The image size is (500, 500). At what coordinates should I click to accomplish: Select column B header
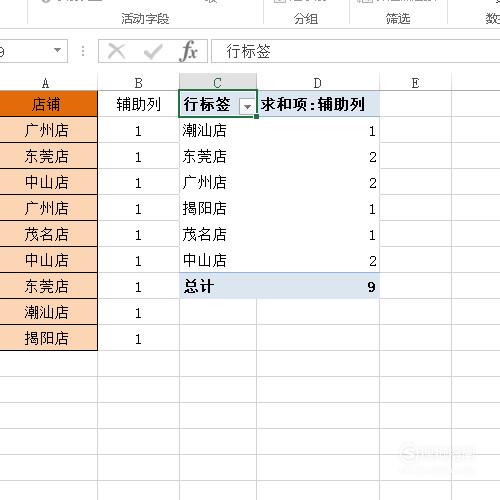139,83
